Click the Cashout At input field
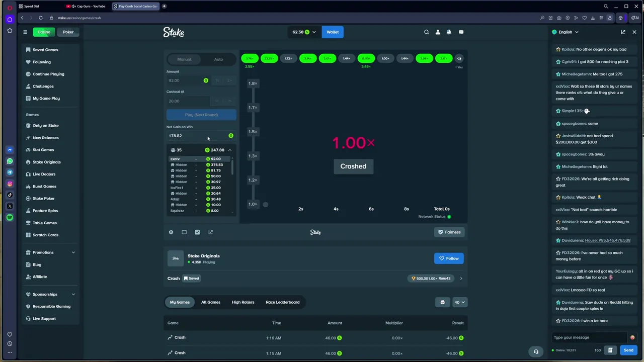Viewport: 644px width, 362px height. 189,101
